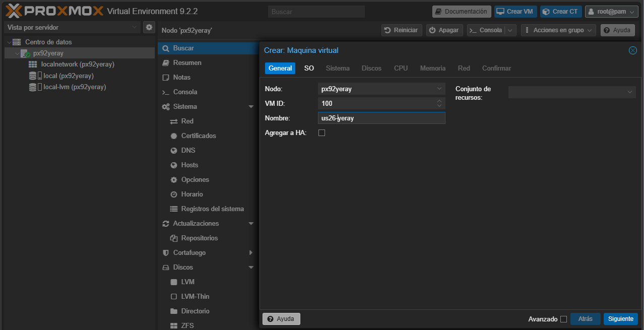Open Horario menu item
Screen dimensions: 644x330
[x=209, y=194]
